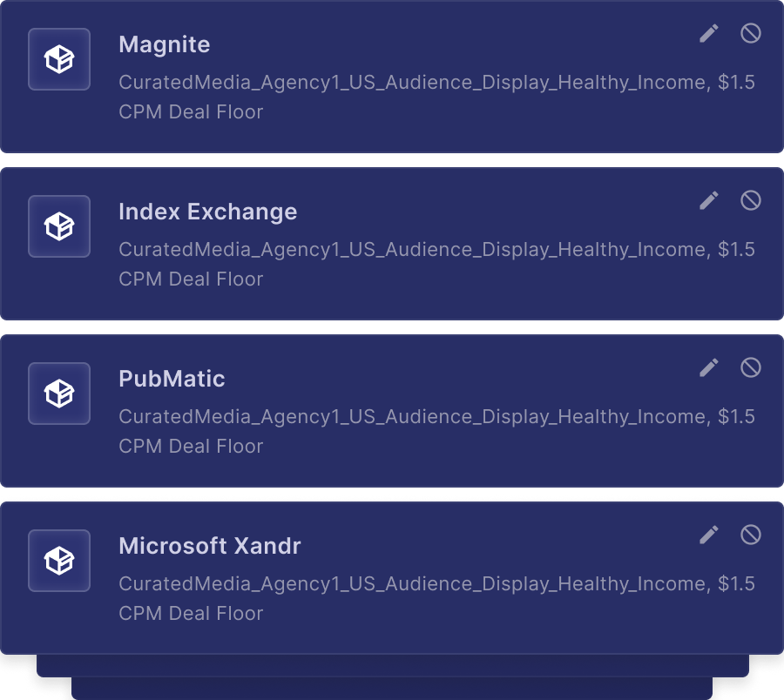Screen dimensions: 784x700
Task: Select the Magnite title text
Action: (x=165, y=44)
